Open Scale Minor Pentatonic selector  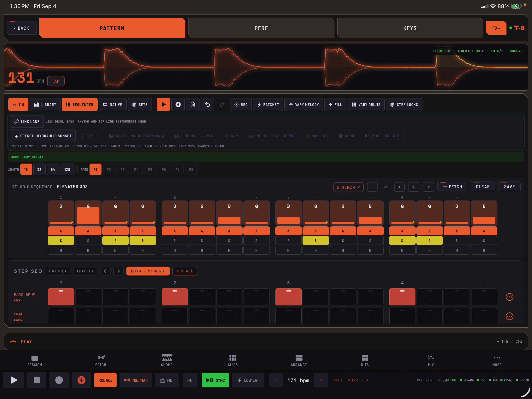pyautogui.click(x=136, y=136)
